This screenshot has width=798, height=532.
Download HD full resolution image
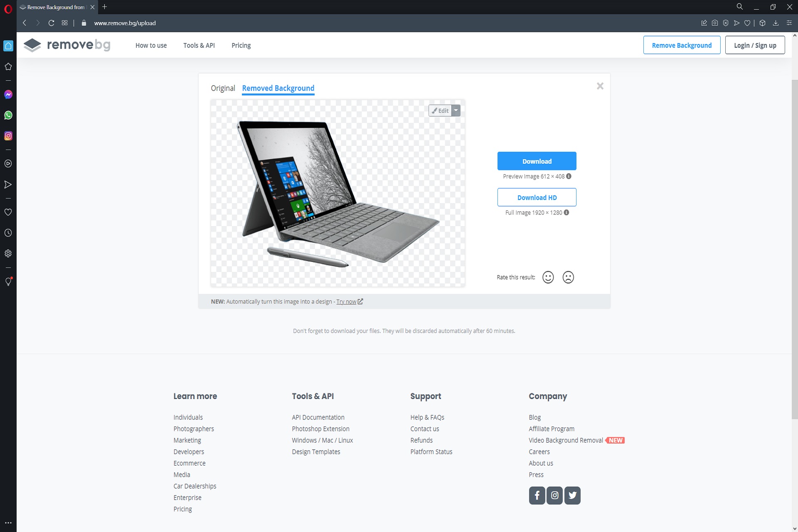pyautogui.click(x=537, y=197)
